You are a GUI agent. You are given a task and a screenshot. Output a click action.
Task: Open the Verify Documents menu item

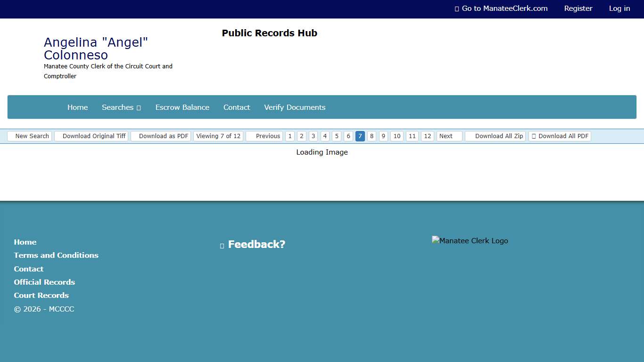click(x=295, y=107)
